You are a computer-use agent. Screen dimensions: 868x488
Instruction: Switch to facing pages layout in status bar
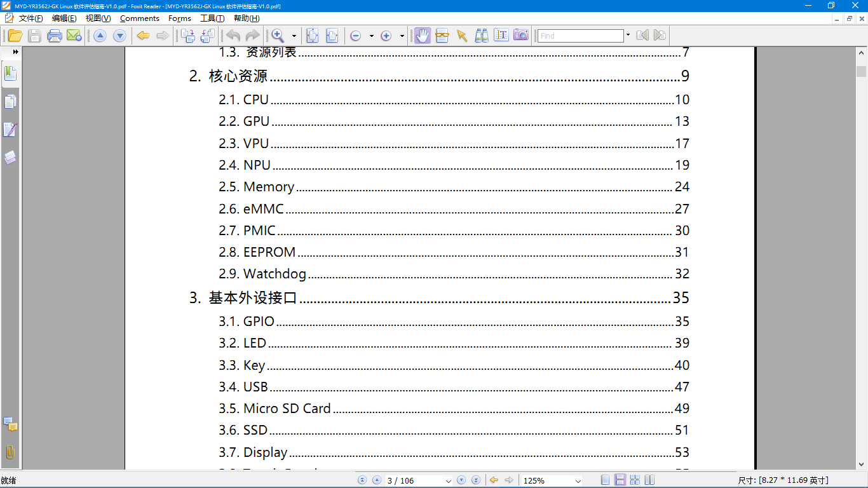[x=649, y=480]
